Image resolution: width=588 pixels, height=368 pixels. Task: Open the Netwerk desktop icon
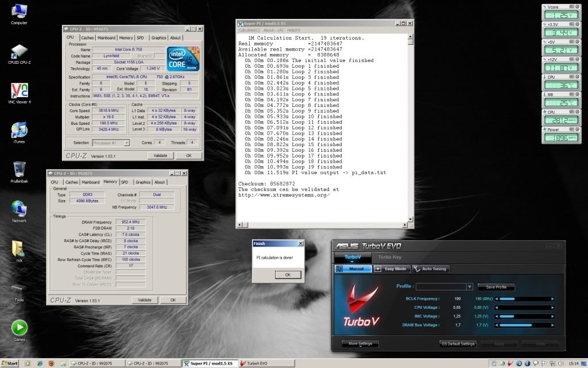click(19, 209)
